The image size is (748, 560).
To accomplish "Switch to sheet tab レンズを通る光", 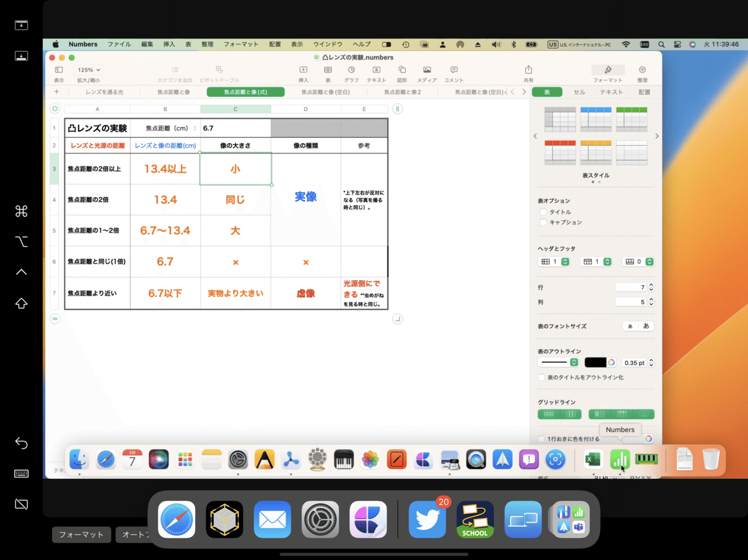I will [x=105, y=92].
